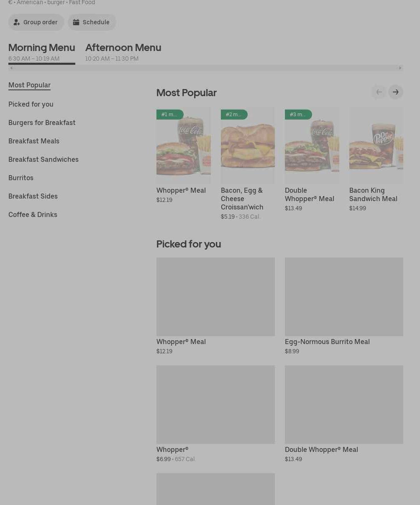The width and height of the screenshot is (420, 505).
Task: Open the Schedule button label
Action: (x=96, y=22)
